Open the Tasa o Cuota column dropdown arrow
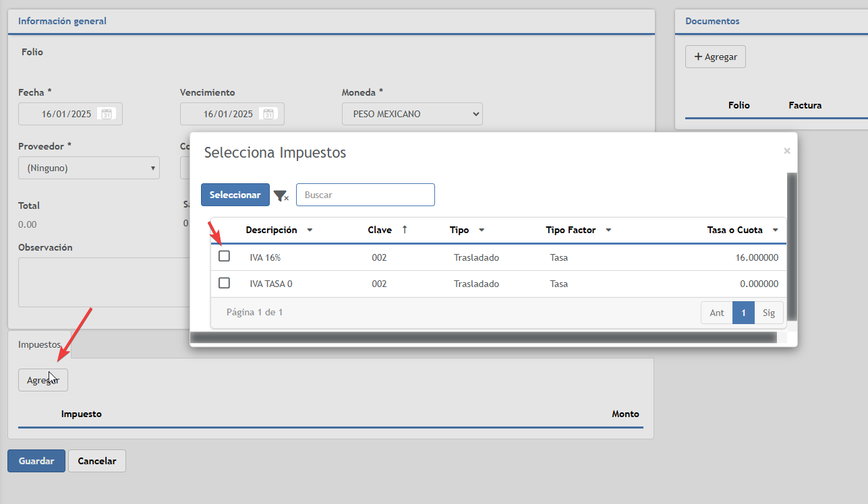Screen dimensions: 868x504 776,230
